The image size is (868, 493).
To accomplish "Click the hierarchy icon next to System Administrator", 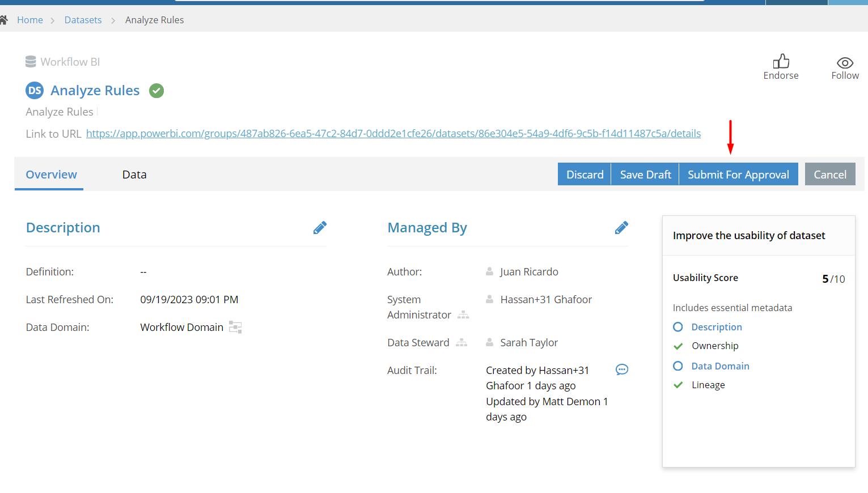I will point(463,315).
